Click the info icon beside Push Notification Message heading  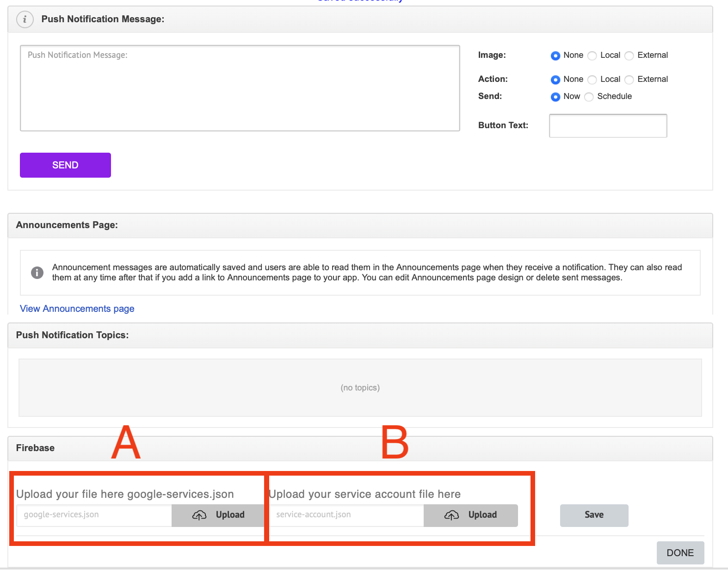[25, 19]
